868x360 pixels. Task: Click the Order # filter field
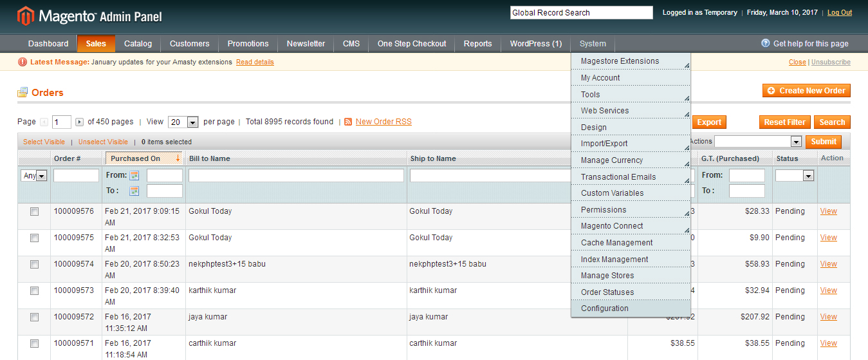pyautogui.click(x=76, y=175)
